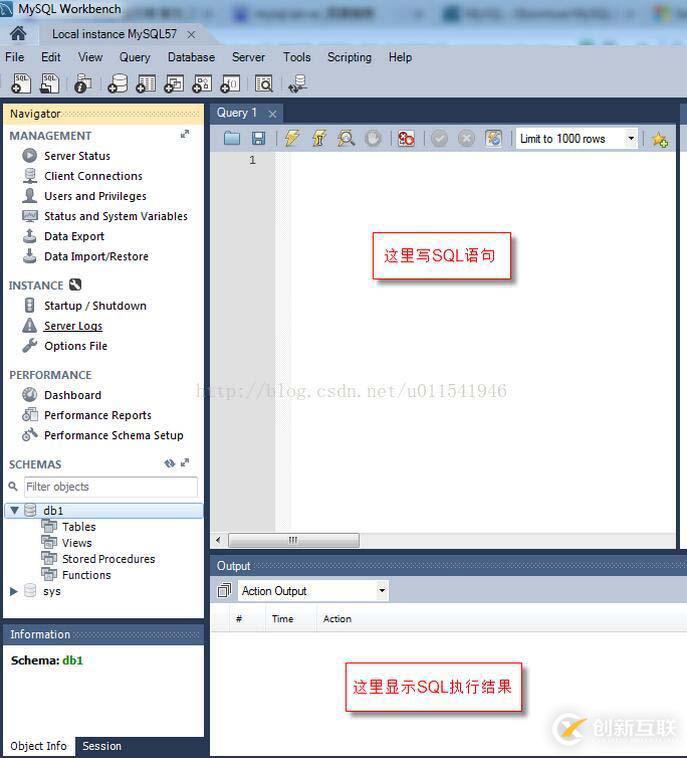Create a new function toolbar icon
Image resolution: width=687 pixels, height=758 pixels.
230,84
